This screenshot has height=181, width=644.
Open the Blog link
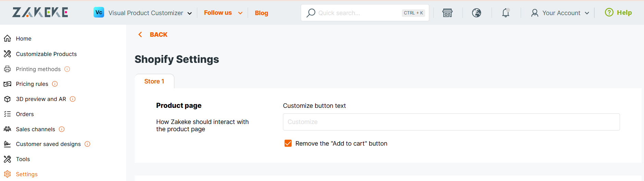[261, 13]
